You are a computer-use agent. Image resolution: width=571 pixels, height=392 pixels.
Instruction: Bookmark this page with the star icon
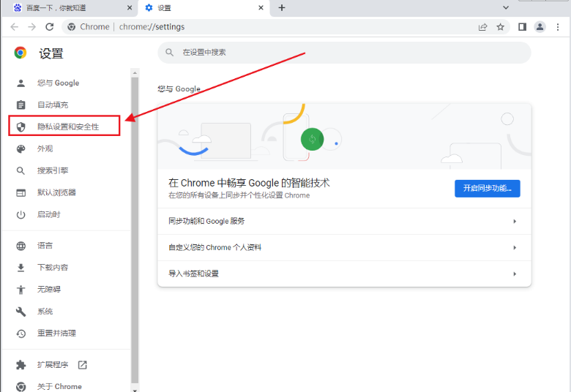tap(500, 27)
